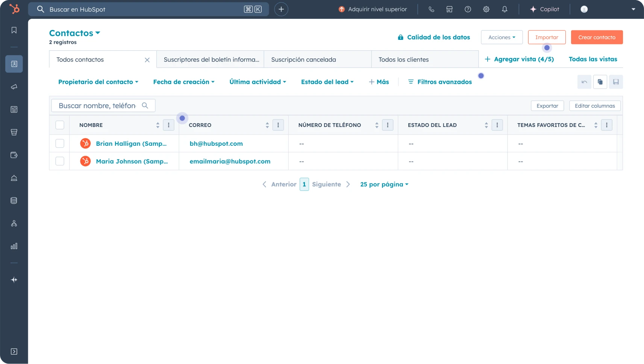This screenshot has width=644, height=364.
Task: Open Copilot assistant
Action: pyautogui.click(x=544, y=9)
